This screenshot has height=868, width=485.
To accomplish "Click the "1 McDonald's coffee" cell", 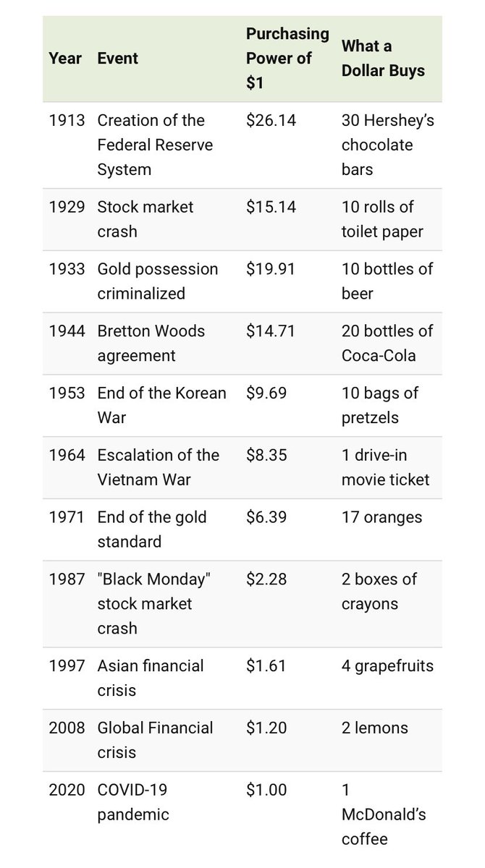I will pos(384,814).
